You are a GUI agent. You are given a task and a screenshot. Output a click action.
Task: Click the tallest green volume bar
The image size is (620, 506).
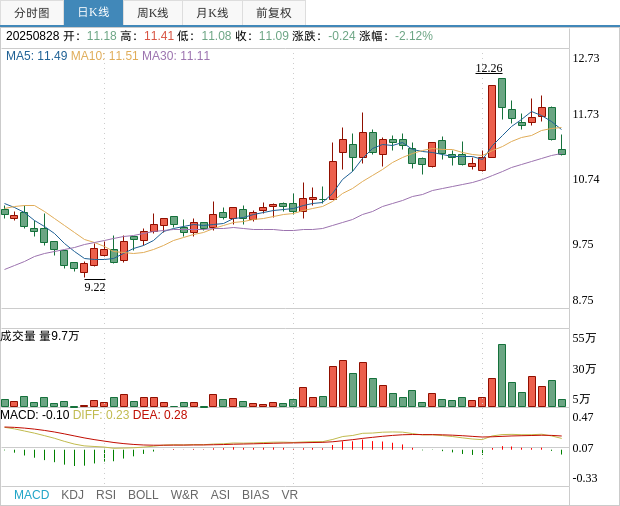tap(502, 375)
